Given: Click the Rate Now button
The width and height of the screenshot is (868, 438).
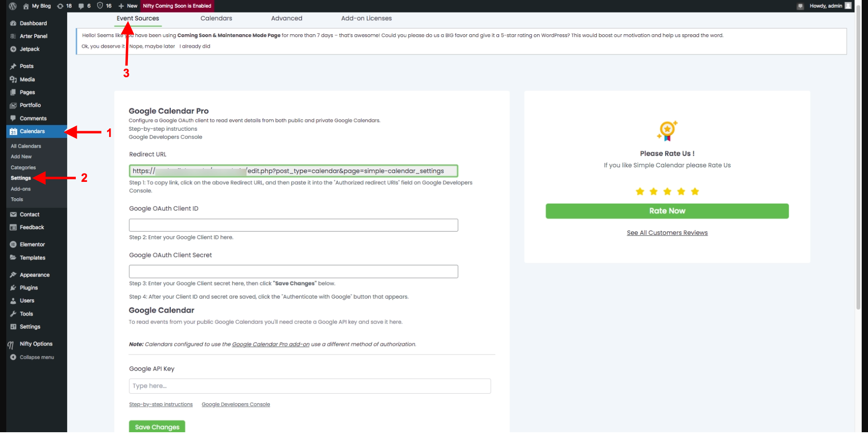Looking at the screenshot, I should coord(667,211).
